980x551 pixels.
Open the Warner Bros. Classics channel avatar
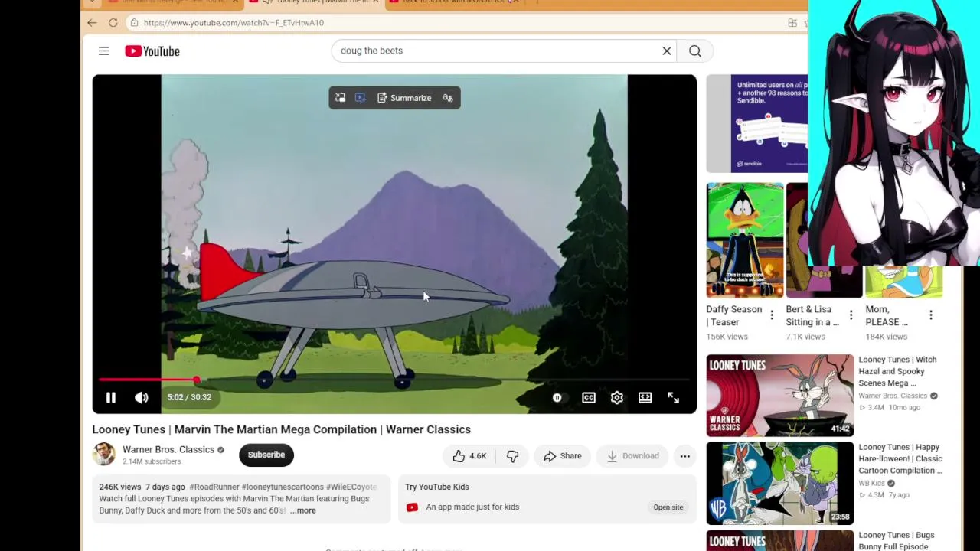pyautogui.click(x=104, y=454)
